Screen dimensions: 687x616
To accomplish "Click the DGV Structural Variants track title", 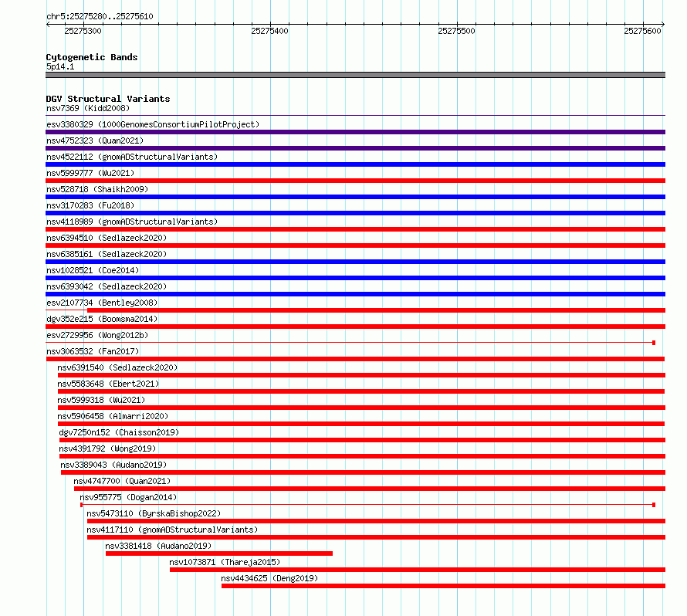I will [108, 99].
